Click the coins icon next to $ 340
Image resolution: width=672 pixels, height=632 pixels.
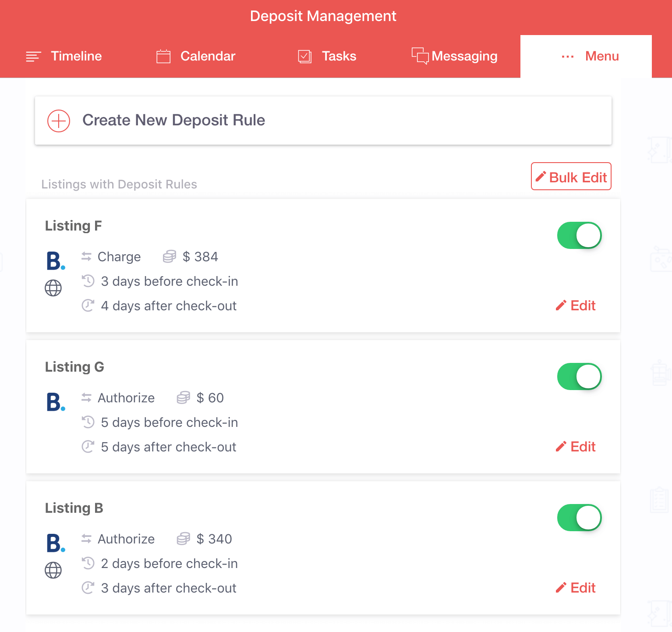184,539
